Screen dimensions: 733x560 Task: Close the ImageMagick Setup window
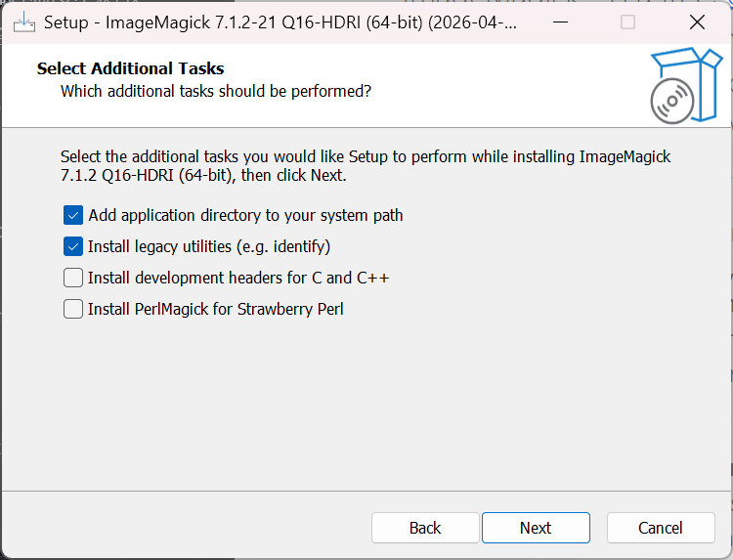tap(696, 22)
